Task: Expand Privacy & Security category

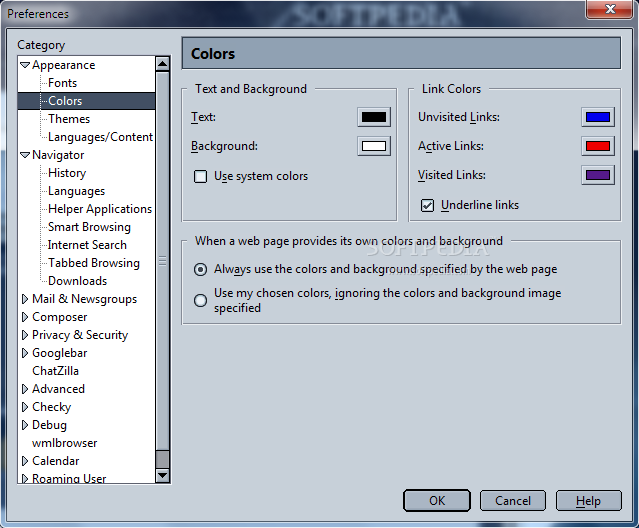Action: pyautogui.click(x=25, y=335)
